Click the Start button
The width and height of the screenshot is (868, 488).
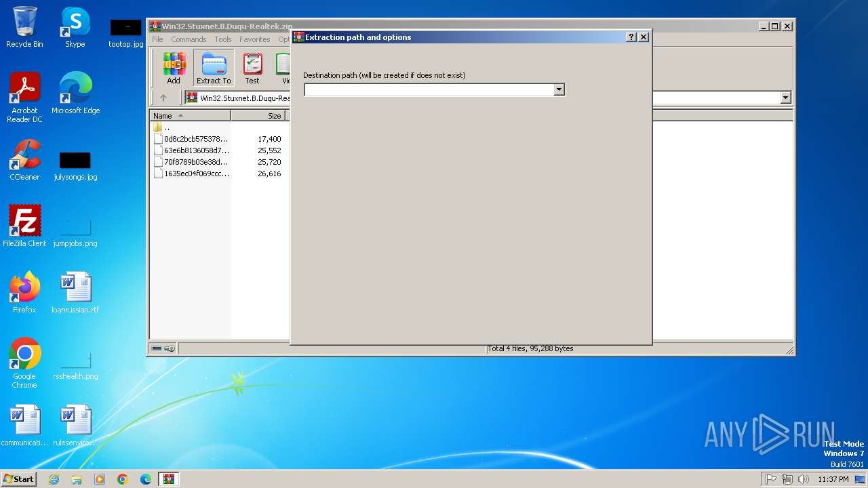18,479
